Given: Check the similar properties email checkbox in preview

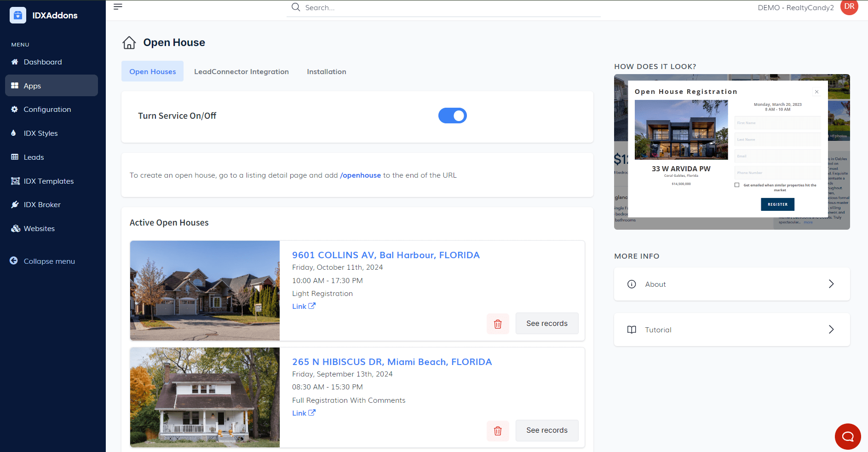Looking at the screenshot, I should click(x=737, y=185).
